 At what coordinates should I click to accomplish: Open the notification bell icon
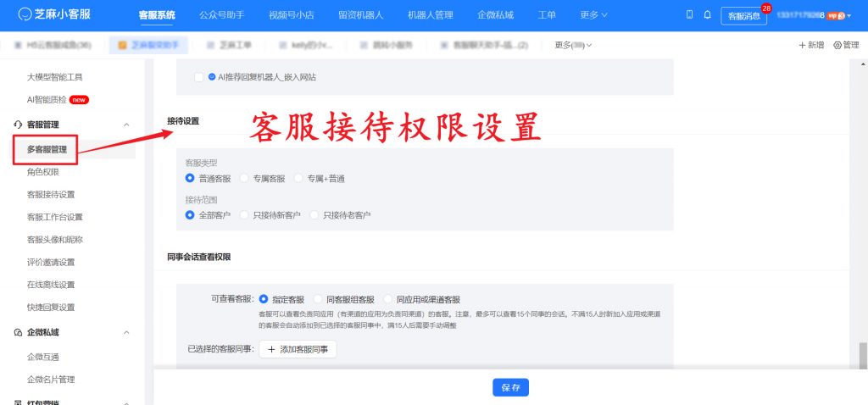click(708, 15)
